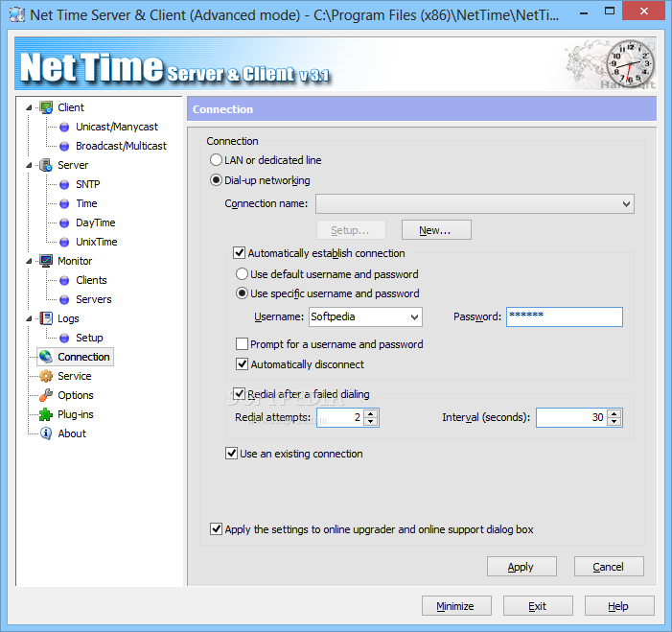This screenshot has height=632, width=672.
Task: Toggle Automatically establish connection checkbox
Action: point(239,253)
